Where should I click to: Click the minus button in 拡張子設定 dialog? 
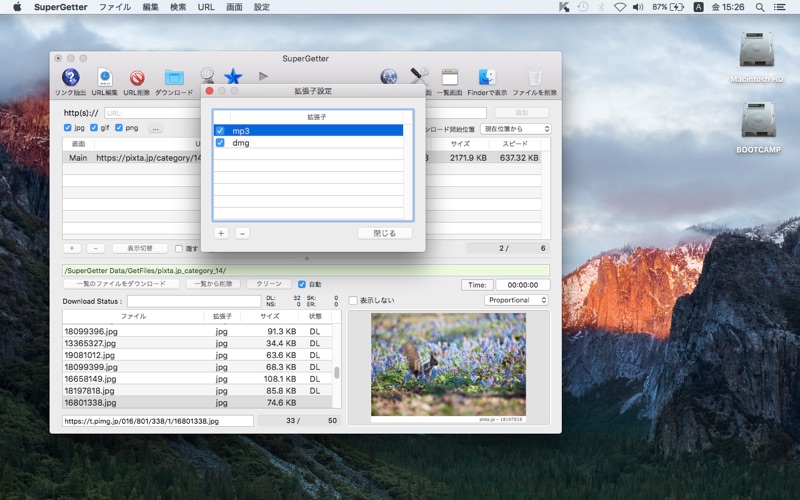tap(242, 233)
